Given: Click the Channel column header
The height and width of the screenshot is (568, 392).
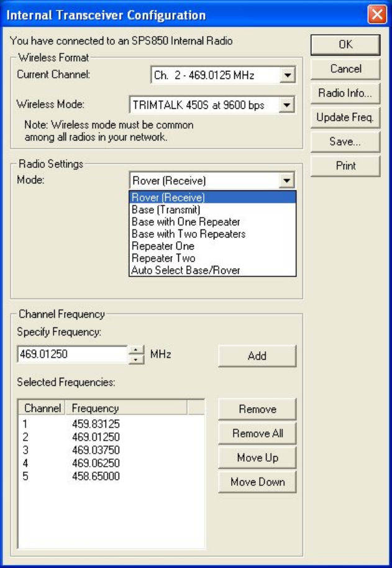Looking at the screenshot, I should click(x=42, y=408).
